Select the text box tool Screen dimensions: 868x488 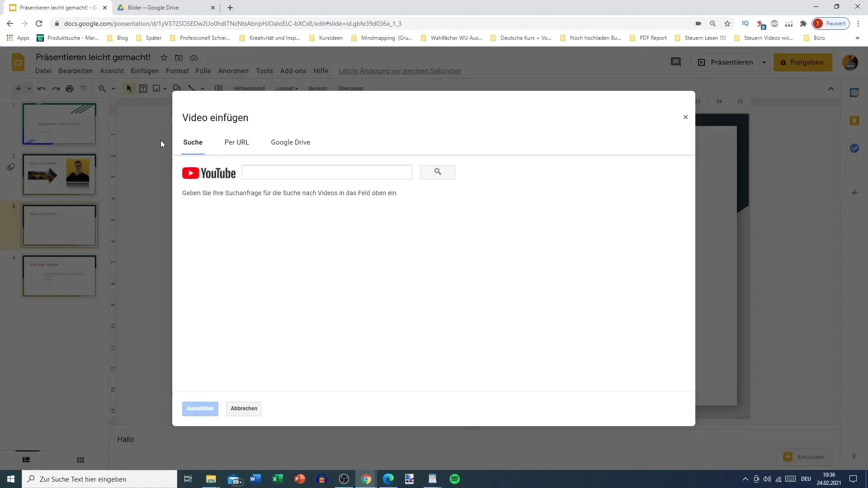pos(143,89)
